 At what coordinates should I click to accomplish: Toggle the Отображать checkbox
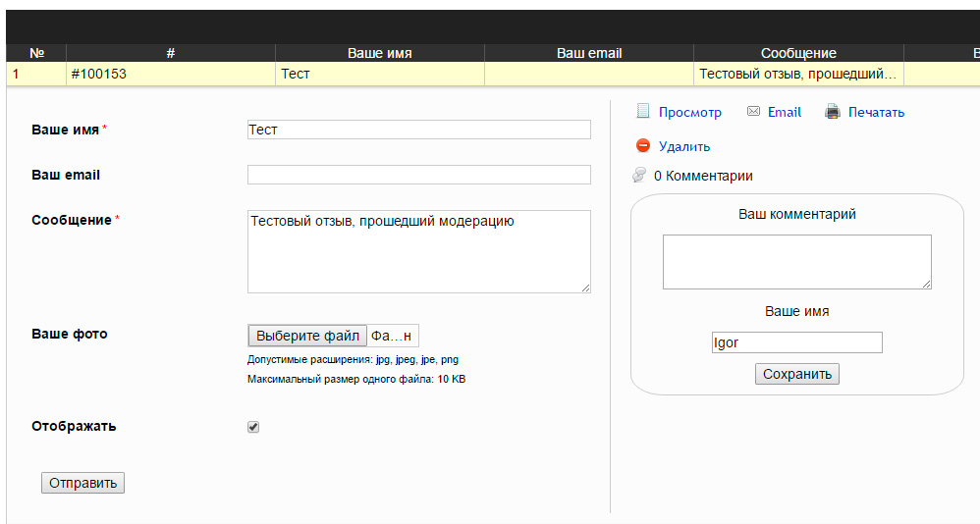[253, 427]
